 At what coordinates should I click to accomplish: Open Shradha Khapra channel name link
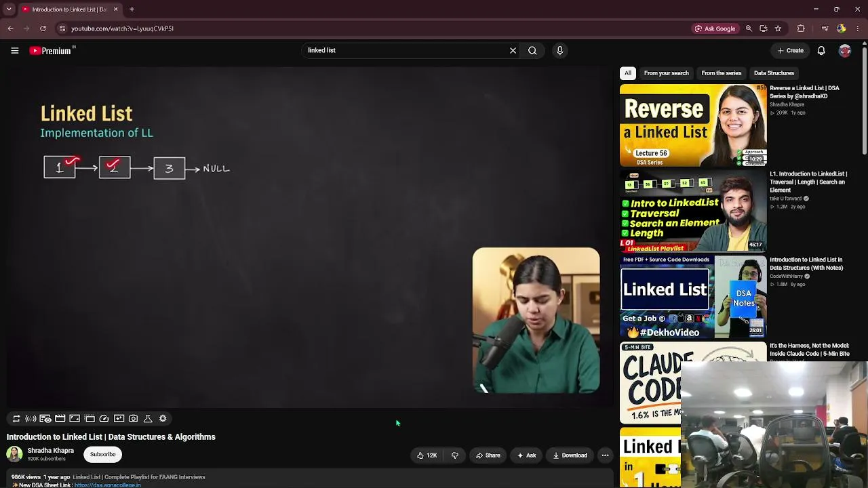(50, 451)
